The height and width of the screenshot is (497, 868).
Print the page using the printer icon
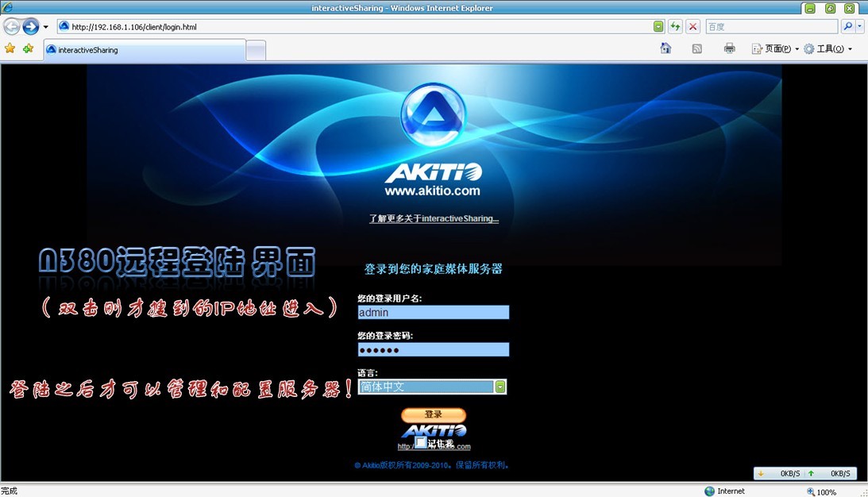point(730,48)
